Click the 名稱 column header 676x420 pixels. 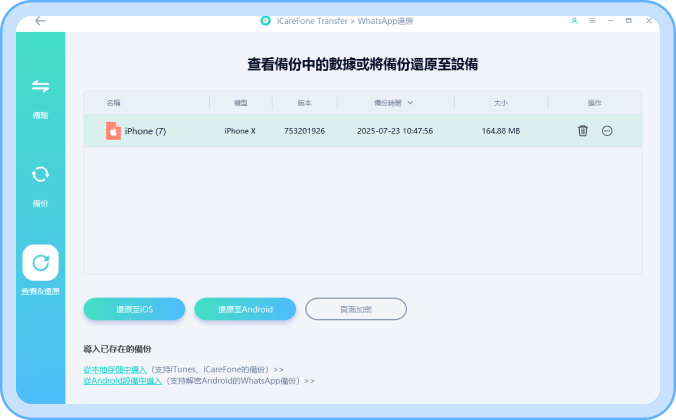coord(113,103)
